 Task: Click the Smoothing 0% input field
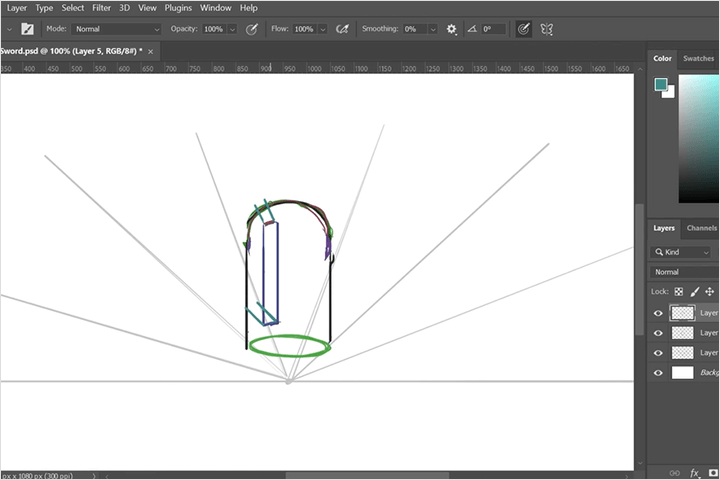(415, 29)
